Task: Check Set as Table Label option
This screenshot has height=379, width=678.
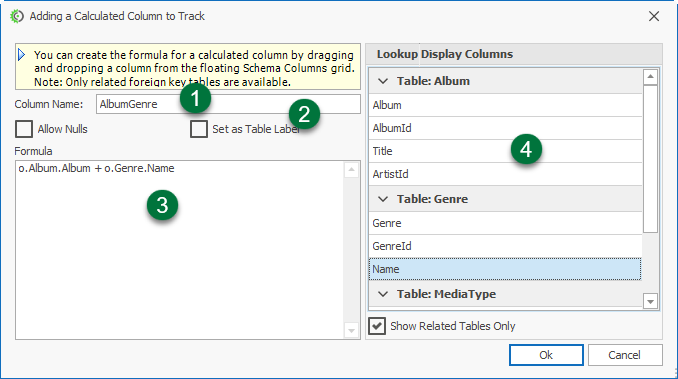Action: pyautogui.click(x=199, y=129)
